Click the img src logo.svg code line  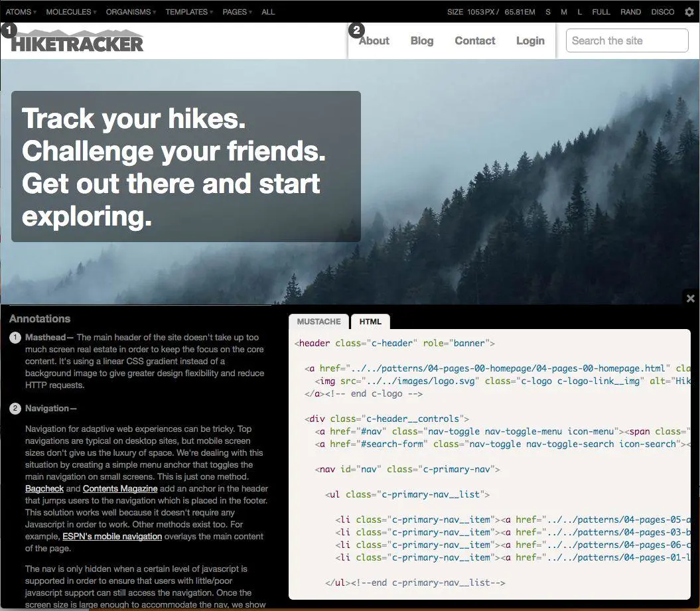(x=502, y=381)
